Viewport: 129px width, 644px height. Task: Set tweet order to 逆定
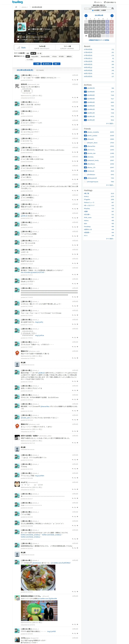(x=28, y=53)
